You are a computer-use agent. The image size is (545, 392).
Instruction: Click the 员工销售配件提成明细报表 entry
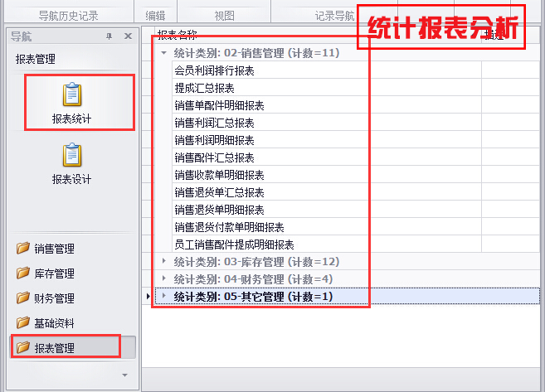(x=234, y=244)
